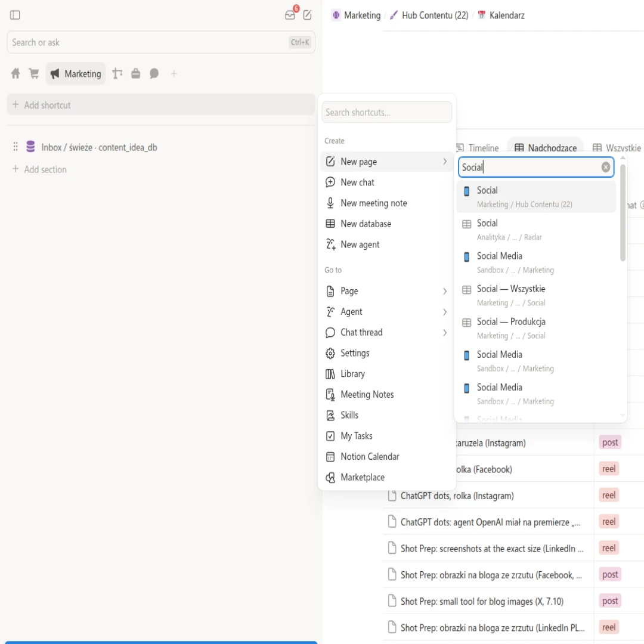Image resolution: width=644 pixels, height=644 pixels.
Task: Toggle the sidebar panel icon
Action: click(15, 15)
